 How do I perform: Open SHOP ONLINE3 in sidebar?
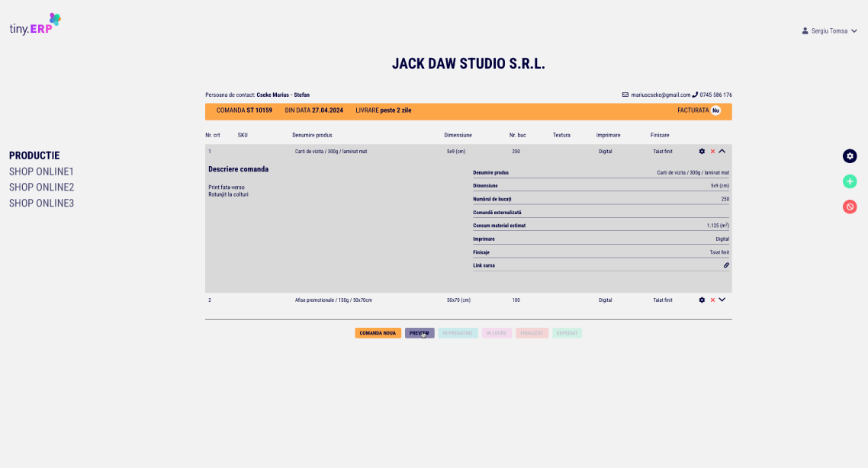41,203
